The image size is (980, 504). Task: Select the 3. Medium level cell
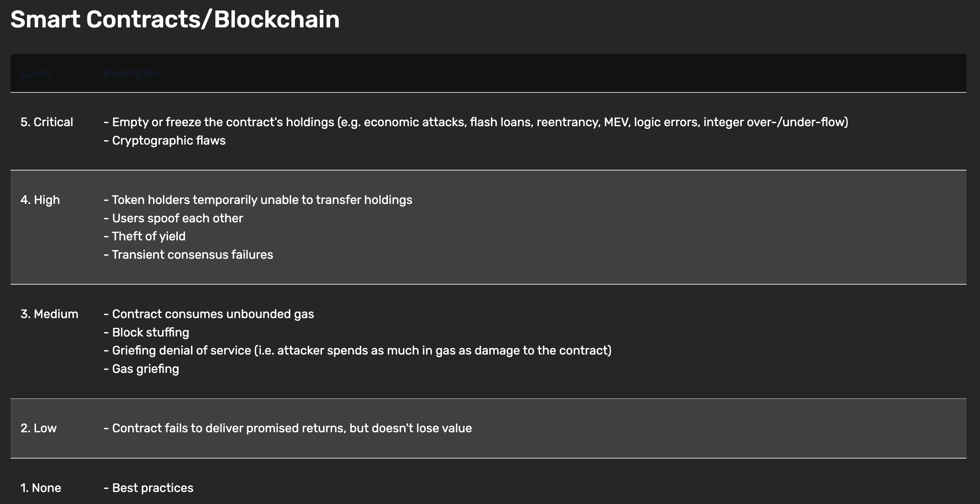(x=50, y=314)
